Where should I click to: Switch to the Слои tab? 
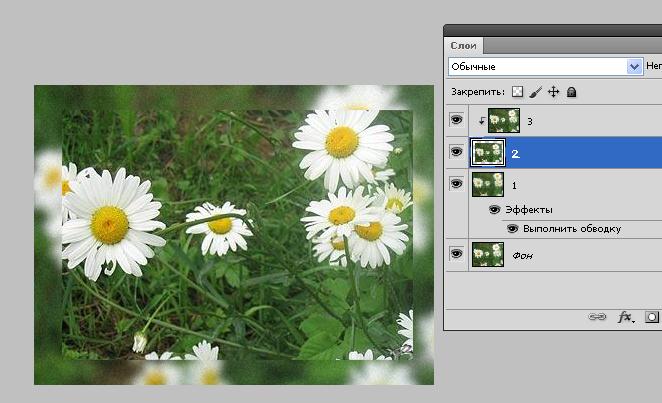click(464, 45)
